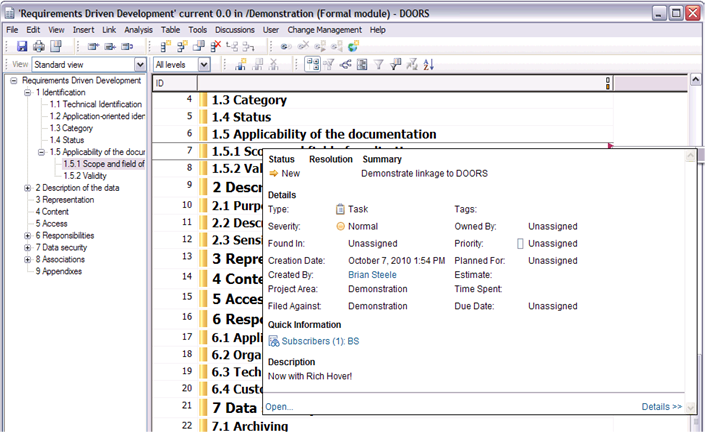This screenshot has height=432, width=705.
Task: Open the Link menu
Action: coord(109,30)
